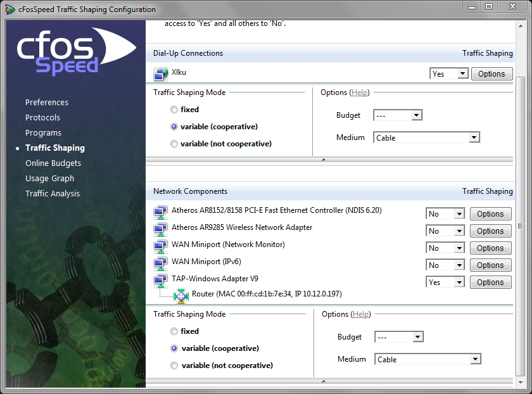Viewport: 532px width, 394px height.
Task: Open the Usage Graph page
Action: click(x=49, y=178)
